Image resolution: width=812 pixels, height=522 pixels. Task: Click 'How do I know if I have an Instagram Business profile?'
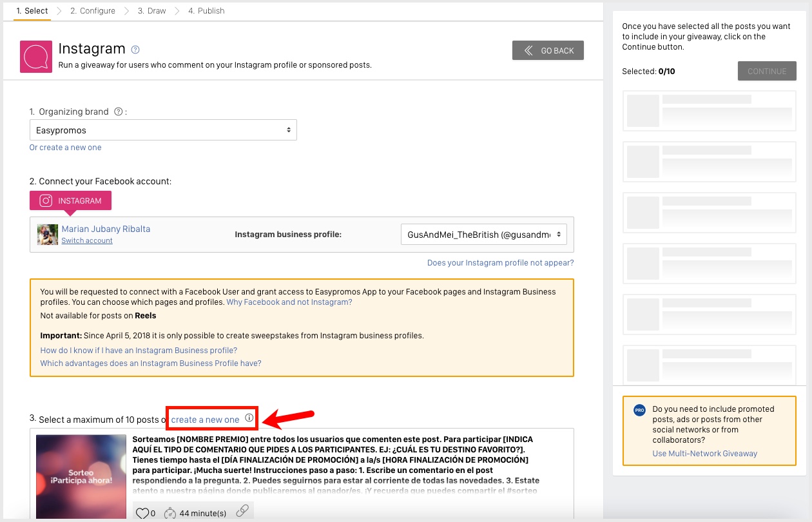pos(139,351)
